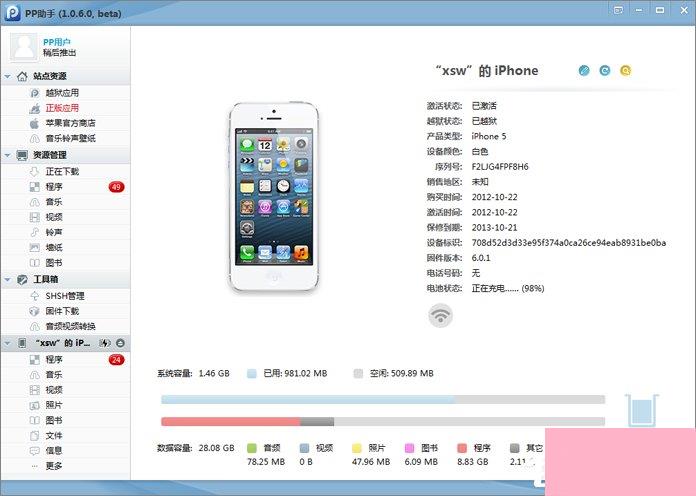The width and height of the screenshot is (696, 496).
Task: Click the PP助手 logo in title bar
Action: pos(12,12)
